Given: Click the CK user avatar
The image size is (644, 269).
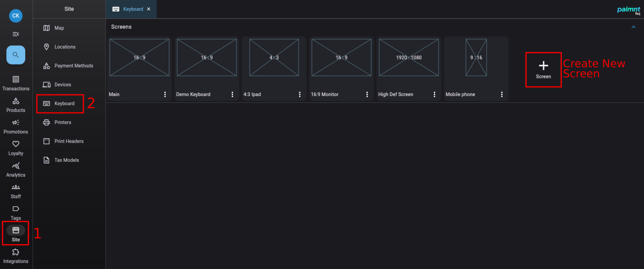Looking at the screenshot, I should [x=16, y=16].
